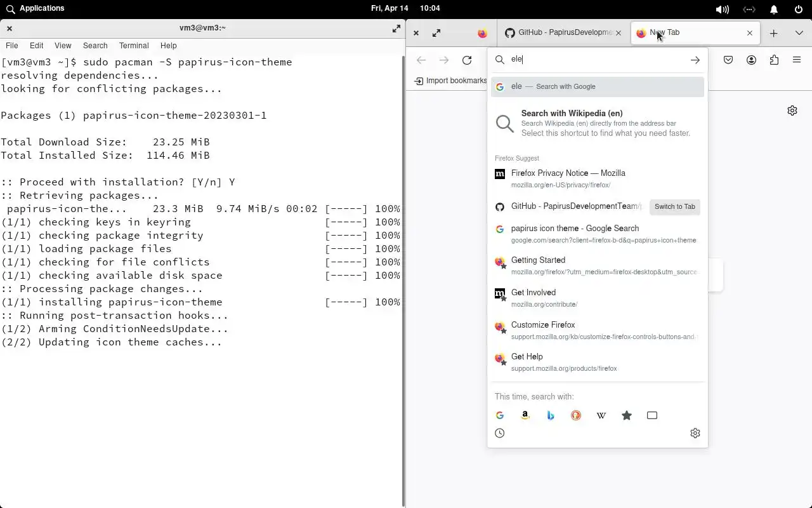The height and width of the screenshot is (508, 812).
Task: Search this time with Amazon icon
Action: tap(525, 415)
